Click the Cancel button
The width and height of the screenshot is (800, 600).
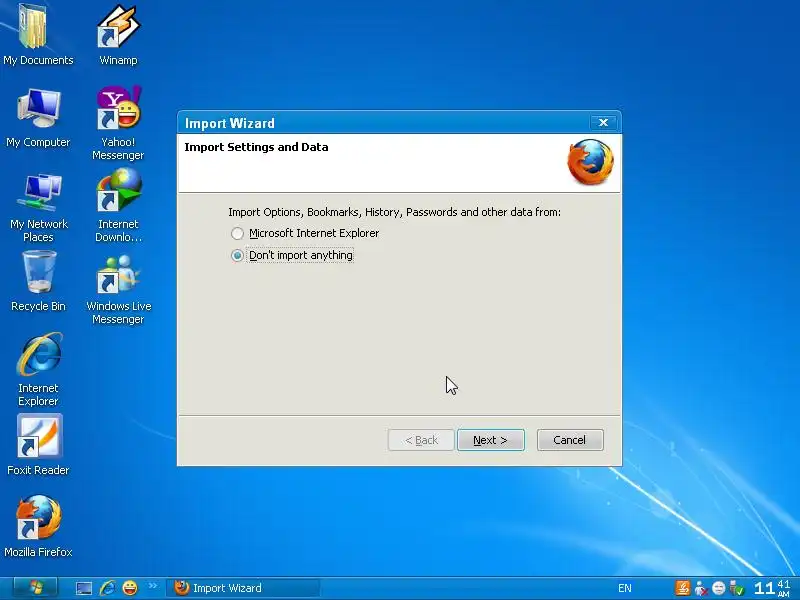pos(570,440)
